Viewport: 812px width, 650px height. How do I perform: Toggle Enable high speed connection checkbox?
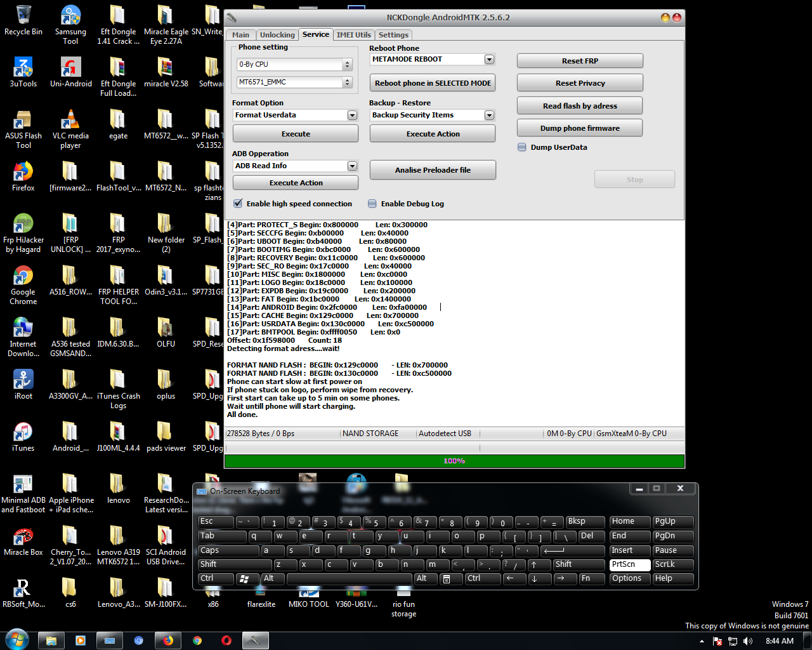(239, 204)
